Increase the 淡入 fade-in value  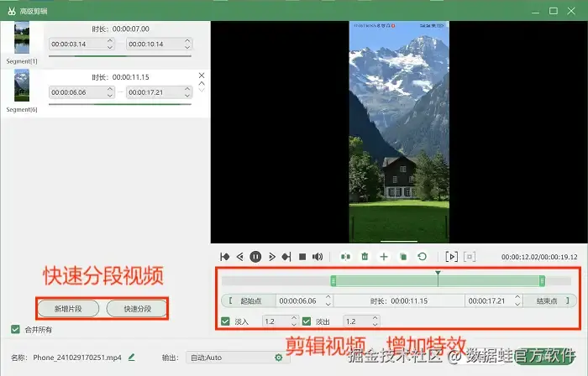pyautogui.click(x=294, y=318)
